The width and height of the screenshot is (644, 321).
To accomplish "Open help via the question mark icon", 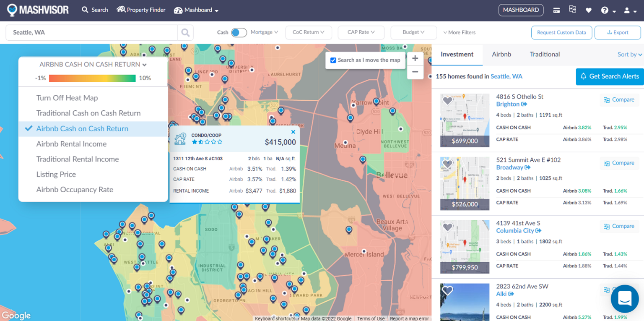I will [x=605, y=10].
